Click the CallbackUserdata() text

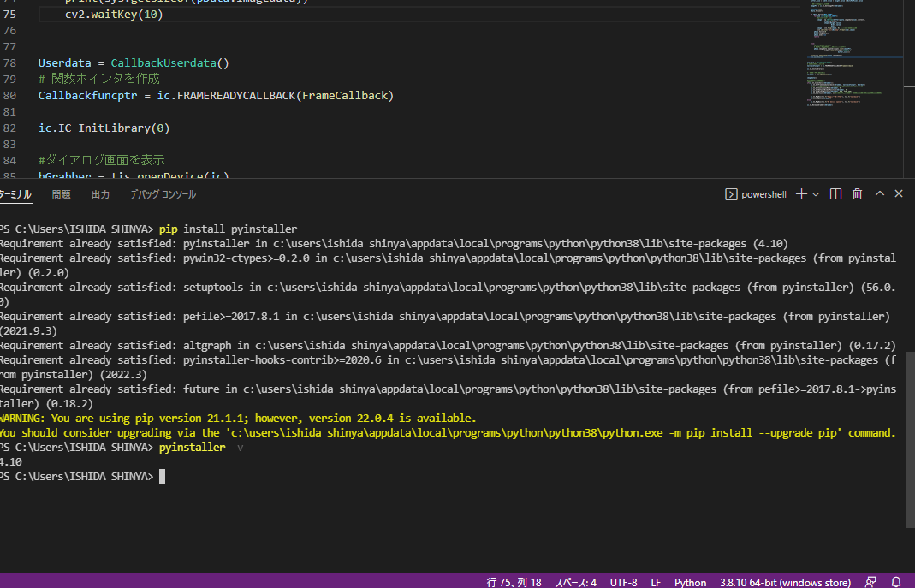pos(169,63)
